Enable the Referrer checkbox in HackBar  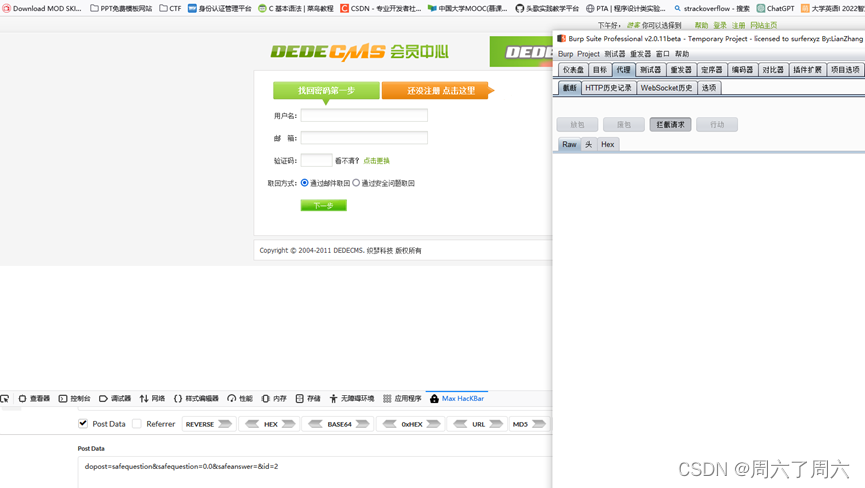click(137, 423)
